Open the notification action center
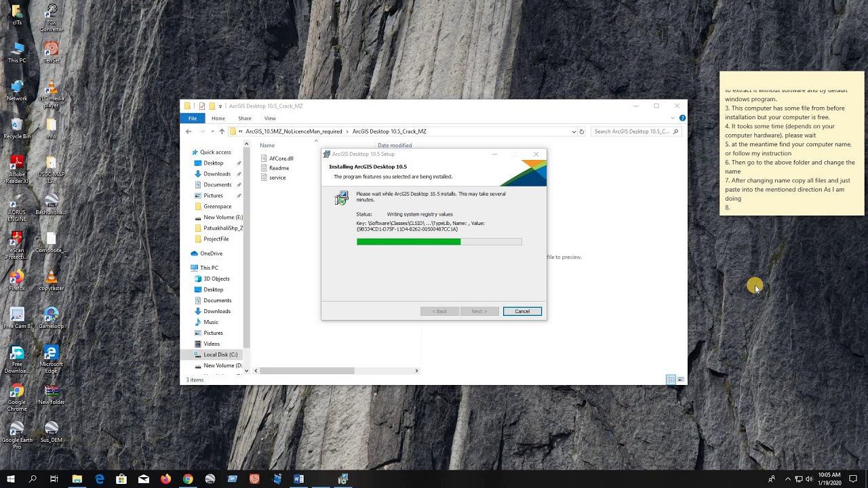The height and width of the screenshot is (488, 868). pyautogui.click(x=853, y=479)
